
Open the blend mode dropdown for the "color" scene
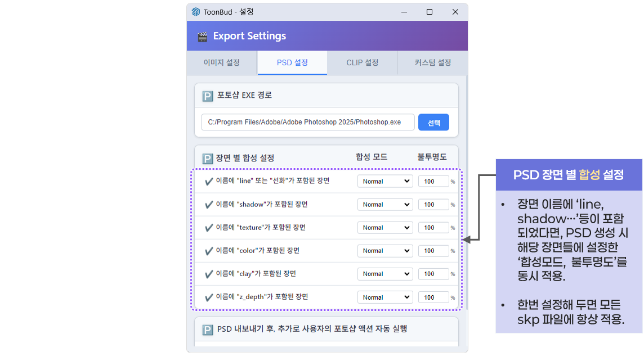[385, 251]
